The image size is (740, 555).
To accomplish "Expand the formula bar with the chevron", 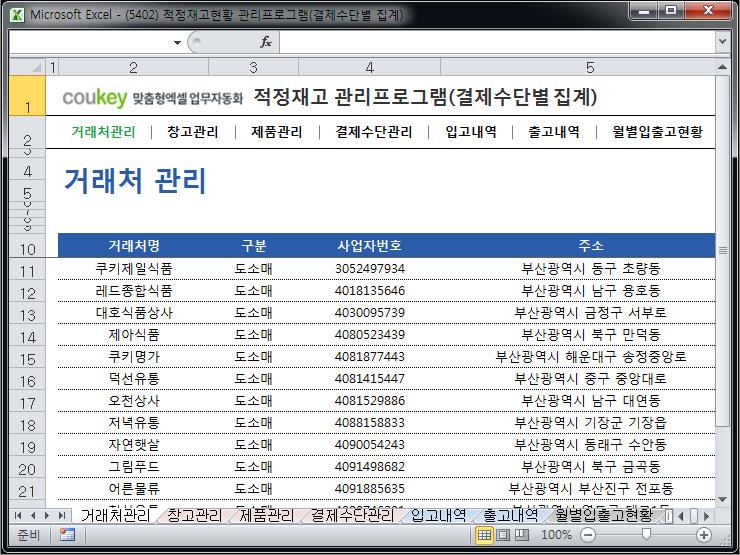I will point(722,42).
